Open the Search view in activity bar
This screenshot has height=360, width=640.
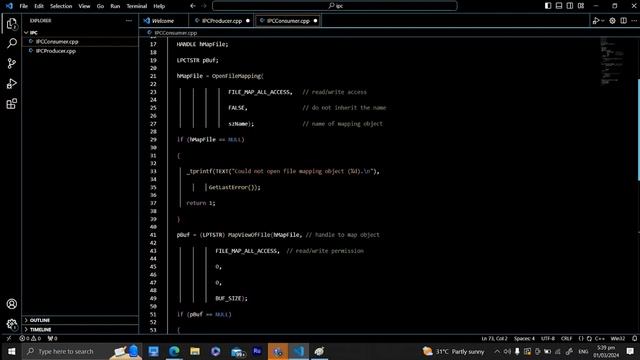pyautogui.click(x=11, y=43)
